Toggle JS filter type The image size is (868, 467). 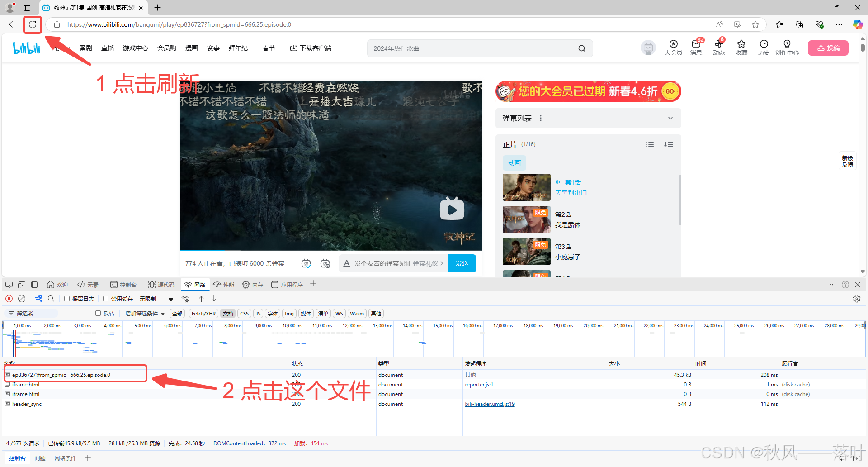258,314
